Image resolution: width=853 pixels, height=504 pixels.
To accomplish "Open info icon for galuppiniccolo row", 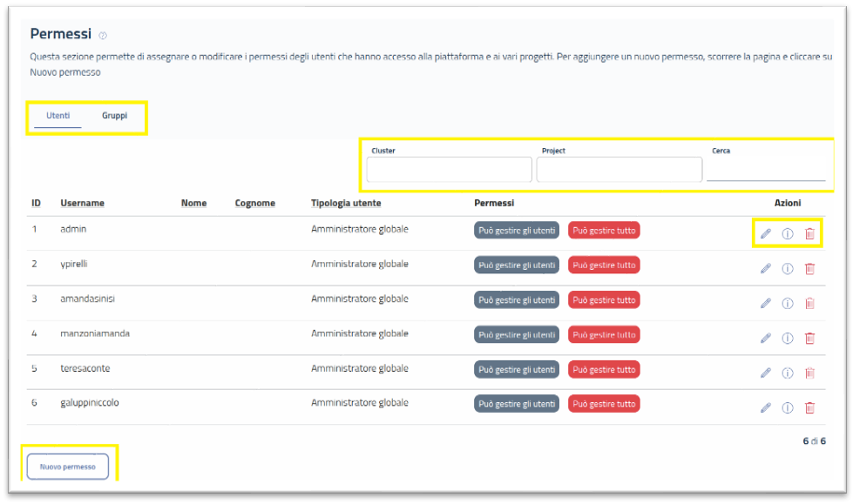I will pos(788,407).
